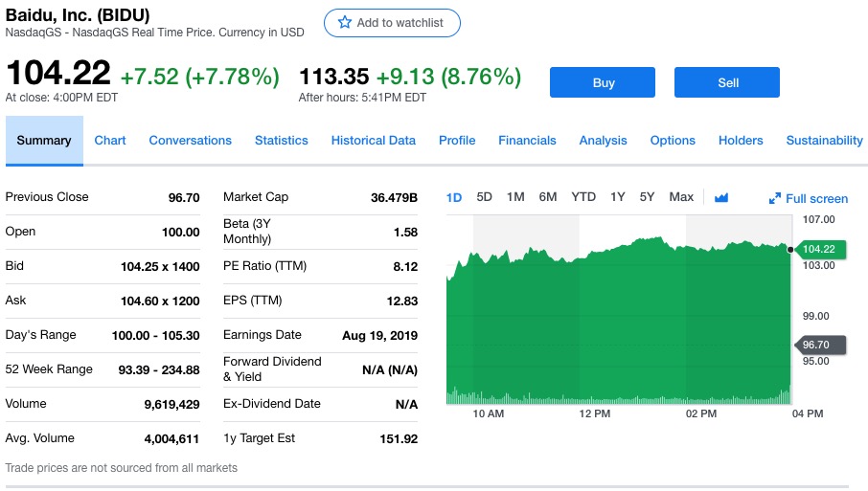Show the Max chart range
The image size is (868, 491).
tap(681, 197)
